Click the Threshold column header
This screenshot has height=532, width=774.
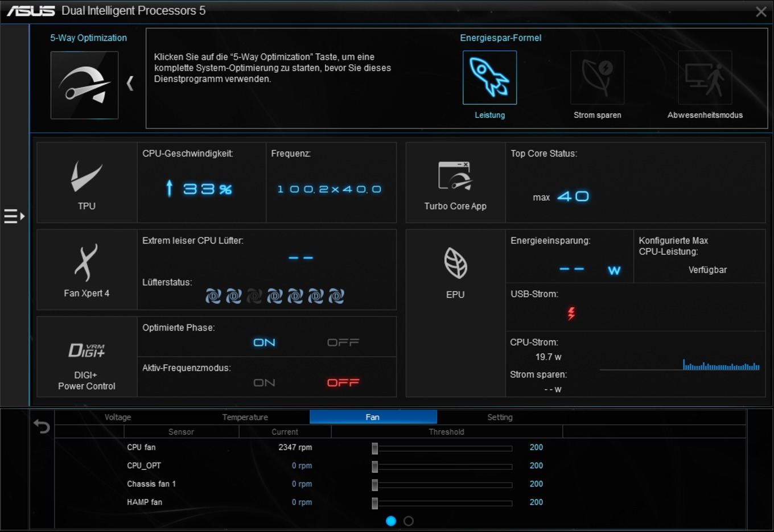tap(447, 432)
